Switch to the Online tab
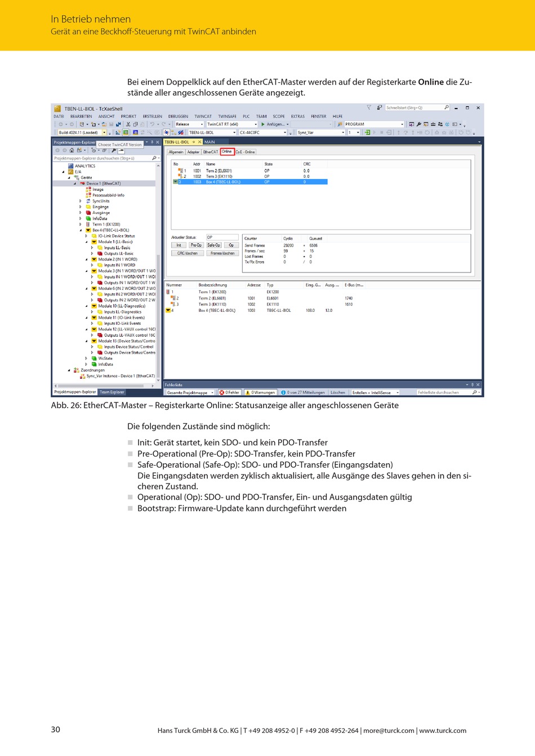Image resolution: width=535 pixels, height=756 pixels. coord(227,151)
